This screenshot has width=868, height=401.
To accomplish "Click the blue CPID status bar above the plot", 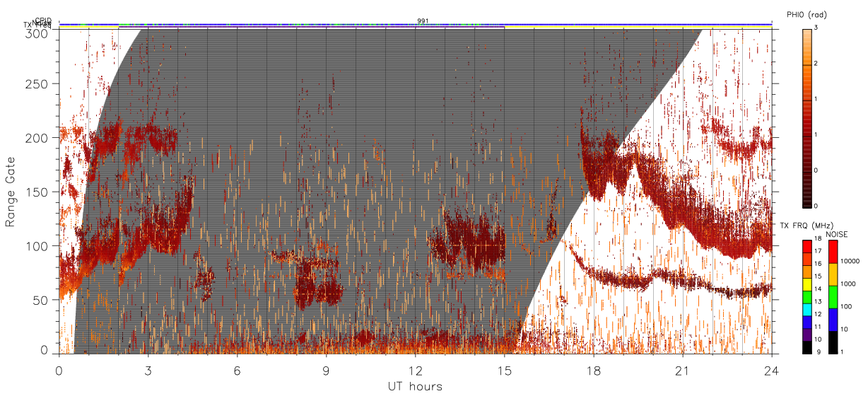I will 415,23.
